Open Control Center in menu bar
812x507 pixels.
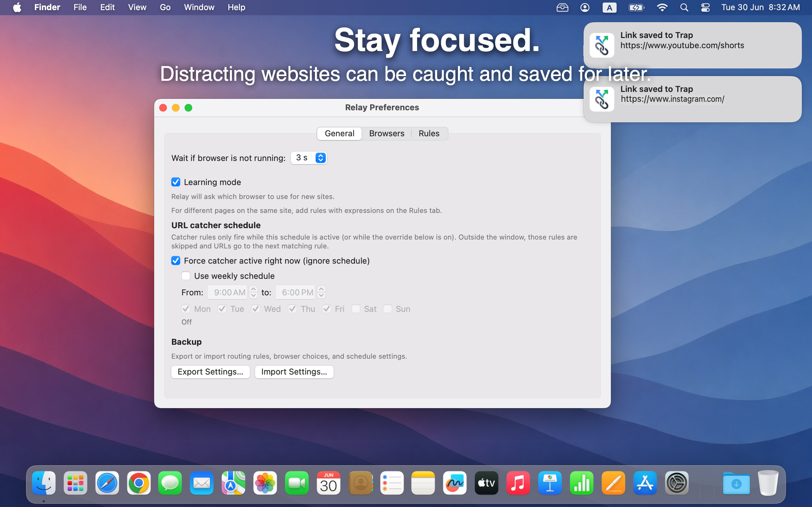coord(705,7)
